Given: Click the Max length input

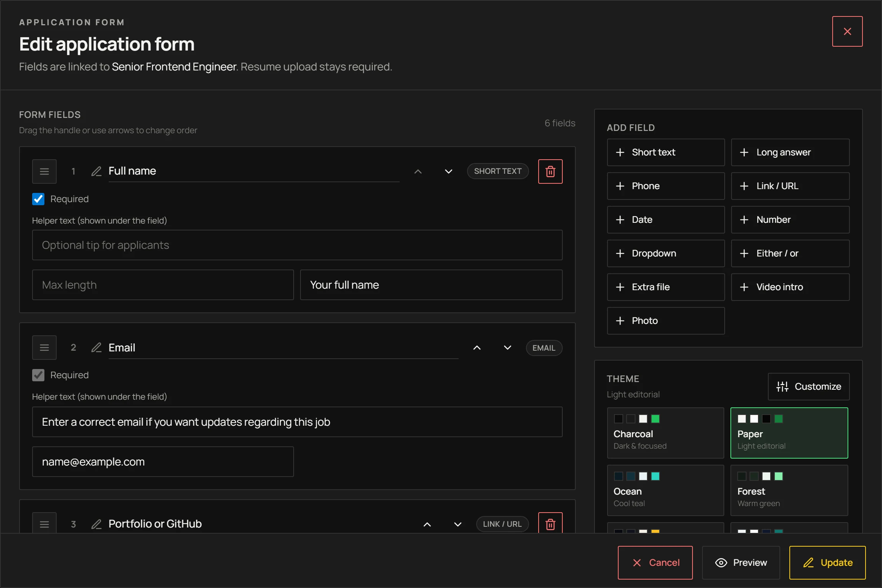Looking at the screenshot, I should point(163,285).
